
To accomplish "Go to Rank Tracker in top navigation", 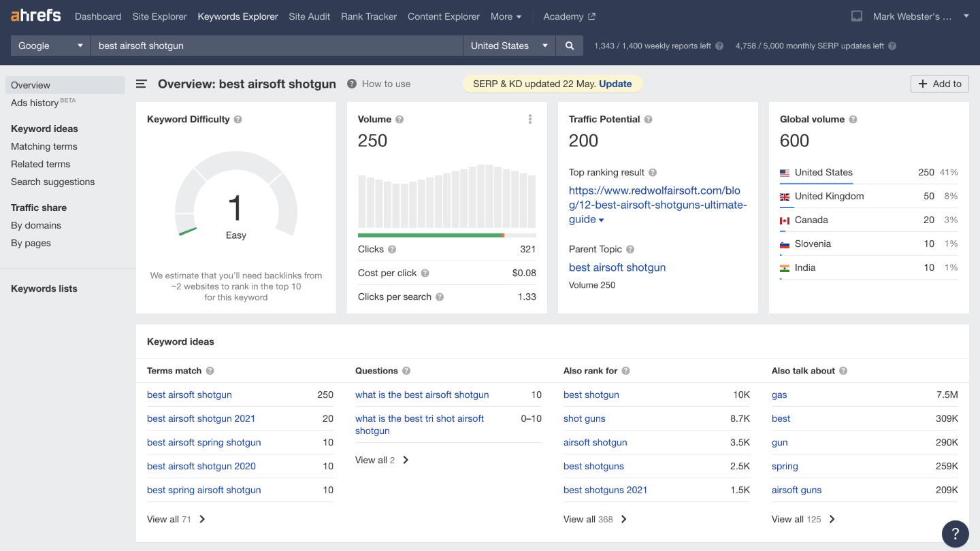I will (369, 16).
